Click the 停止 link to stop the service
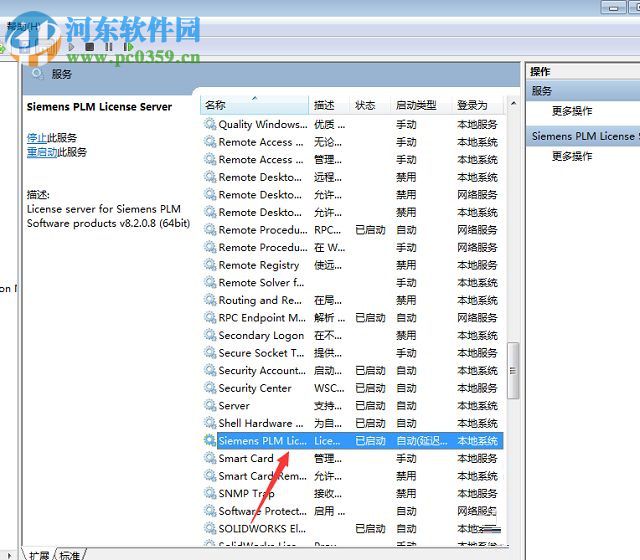This screenshot has width=640, height=560. tap(37, 138)
